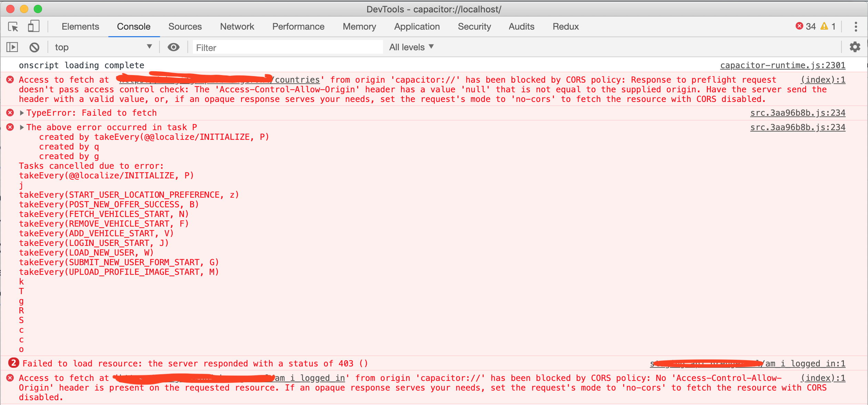Click error icon beside TypeError message
The image size is (868, 405).
[x=10, y=113]
